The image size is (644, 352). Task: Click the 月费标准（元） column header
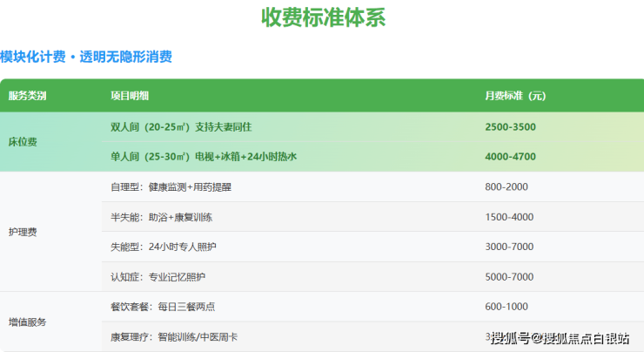[x=515, y=96]
